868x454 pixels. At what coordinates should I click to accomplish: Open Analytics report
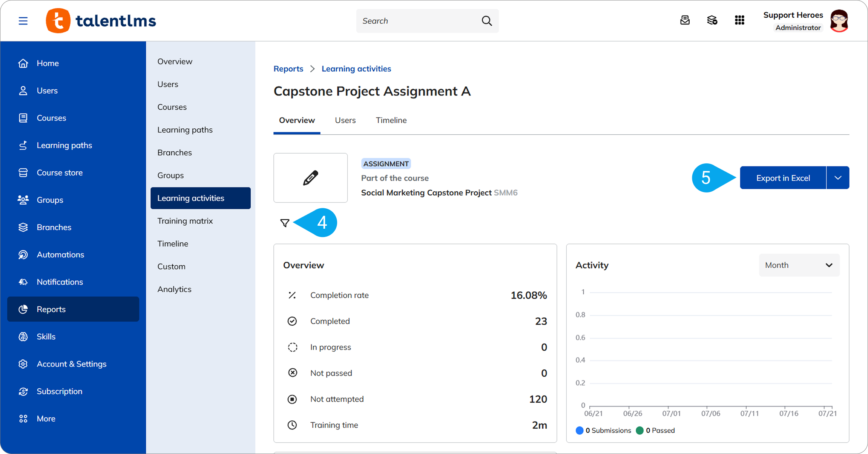(174, 289)
